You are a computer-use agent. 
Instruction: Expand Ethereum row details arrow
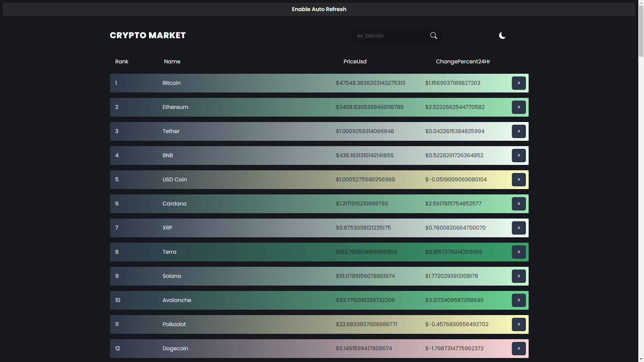coord(519,107)
